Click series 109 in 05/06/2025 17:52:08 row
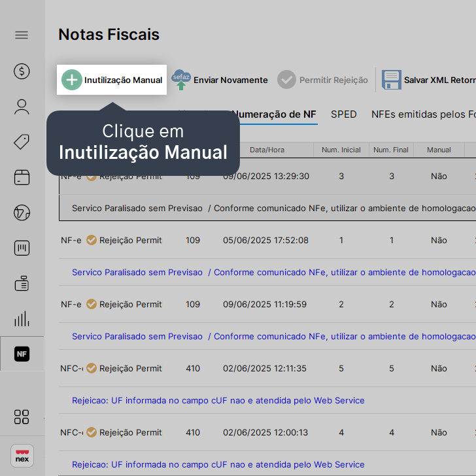476x476 pixels. point(193,240)
